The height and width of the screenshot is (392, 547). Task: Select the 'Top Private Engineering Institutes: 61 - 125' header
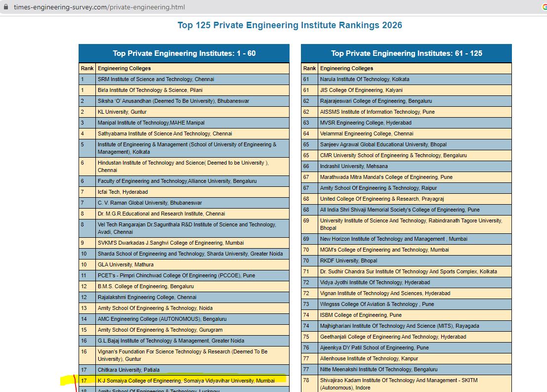406,53
